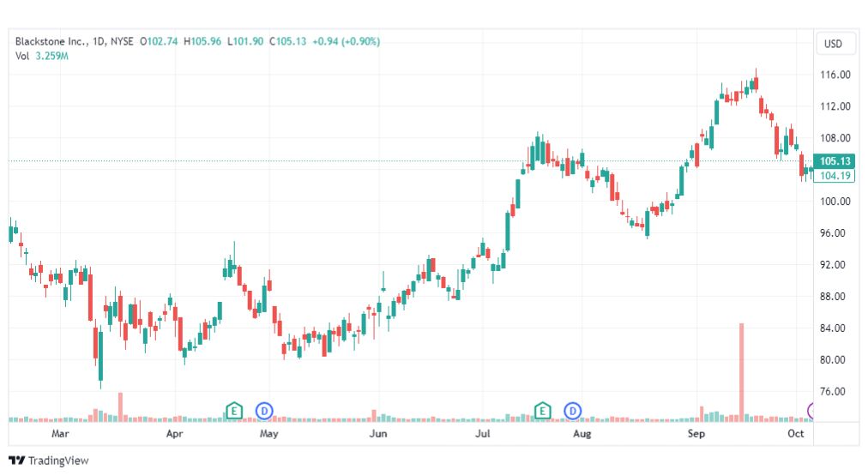Click the H105.96 high value
The height and width of the screenshot is (476, 868).
[202, 41]
